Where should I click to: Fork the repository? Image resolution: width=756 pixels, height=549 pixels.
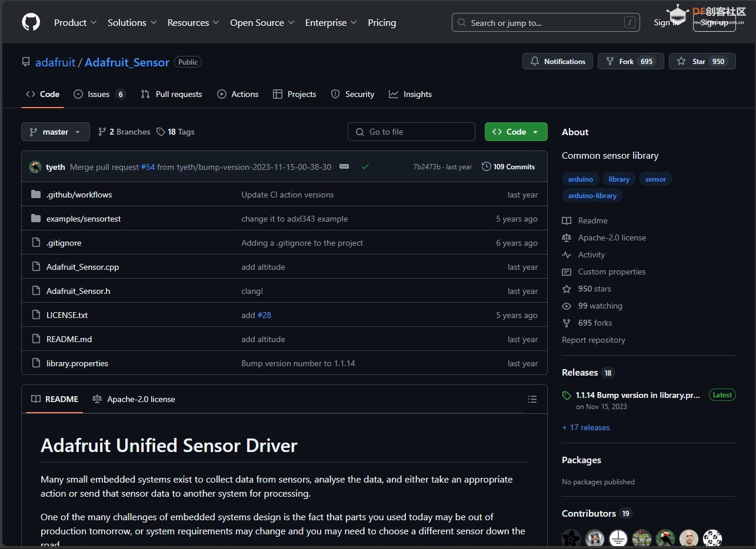[x=631, y=61]
